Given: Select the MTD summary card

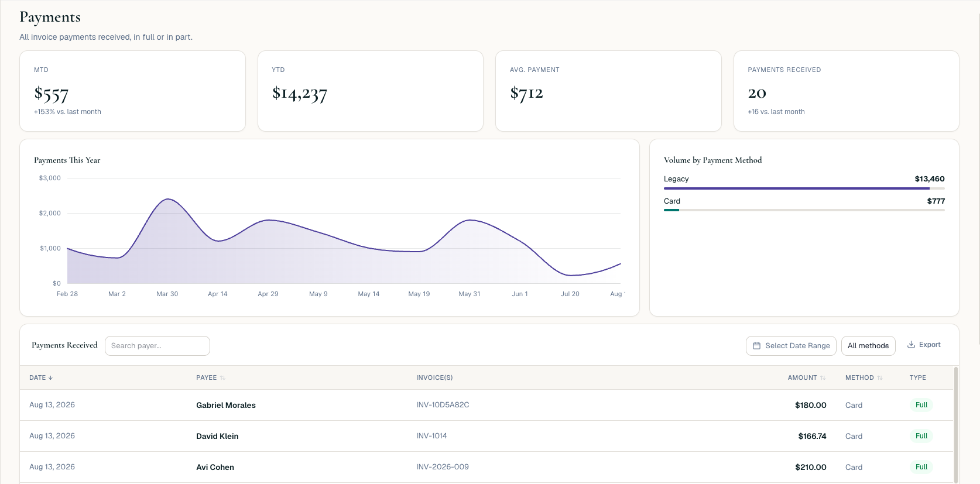Looking at the screenshot, I should 132,91.
